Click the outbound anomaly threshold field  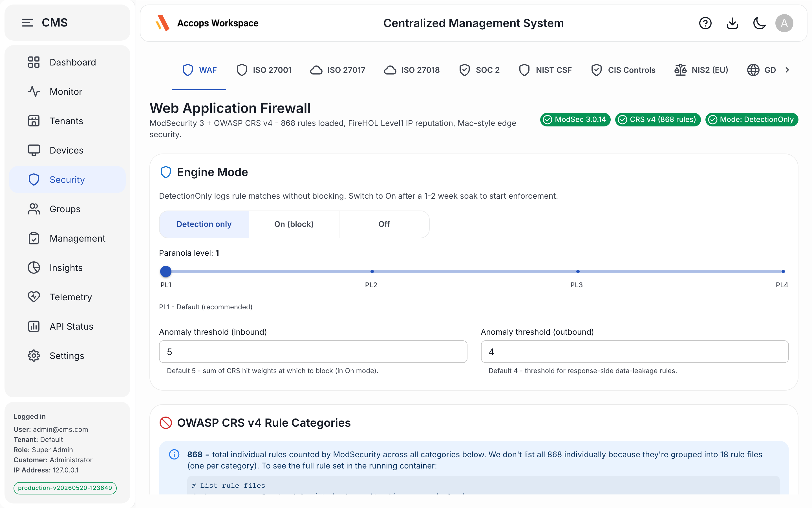(634, 352)
